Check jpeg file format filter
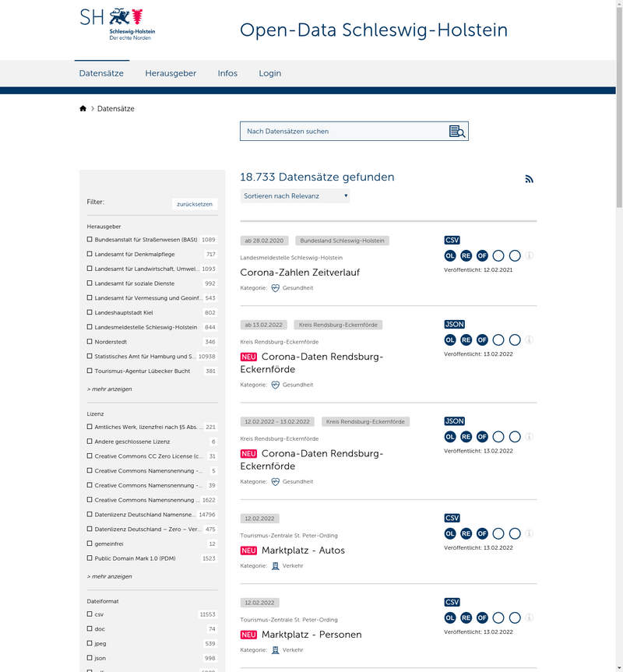The height and width of the screenshot is (672, 623). coord(90,643)
